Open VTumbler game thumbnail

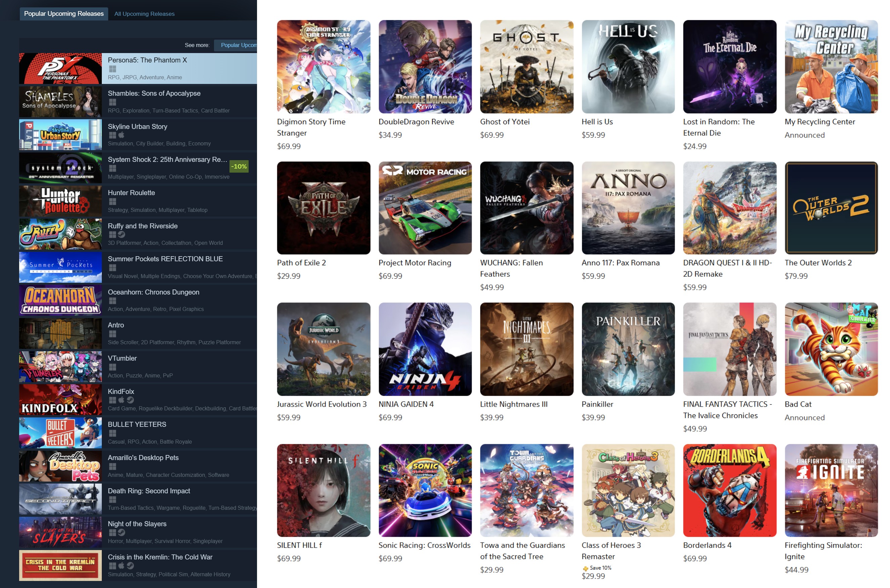click(x=60, y=366)
